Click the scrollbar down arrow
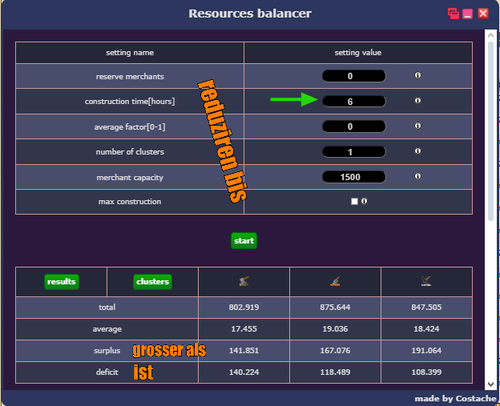 tap(491, 384)
